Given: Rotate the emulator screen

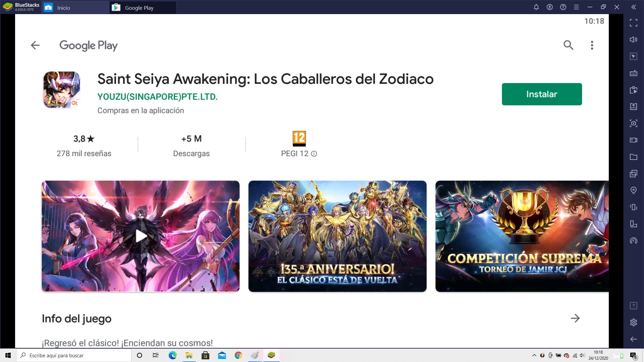Looking at the screenshot, I should click(x=634, y=224).
